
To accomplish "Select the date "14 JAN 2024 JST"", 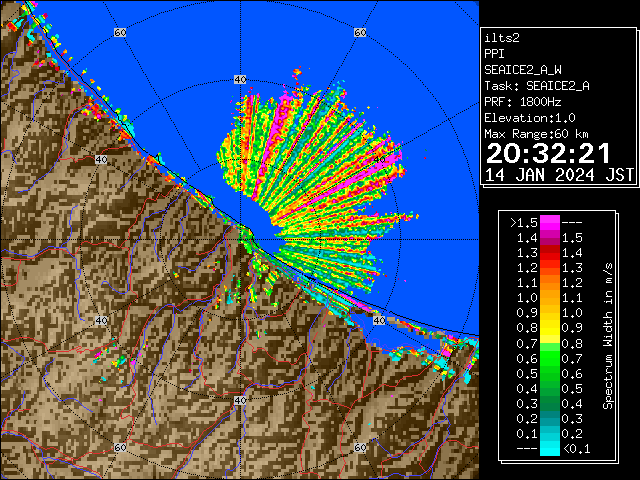I will (559, 175).
